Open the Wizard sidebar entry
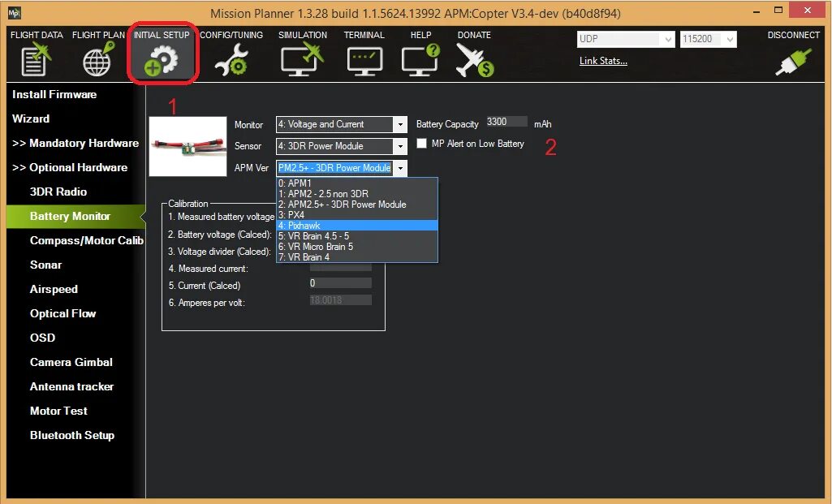Screen dimensions: 832x504 [31, 118]
